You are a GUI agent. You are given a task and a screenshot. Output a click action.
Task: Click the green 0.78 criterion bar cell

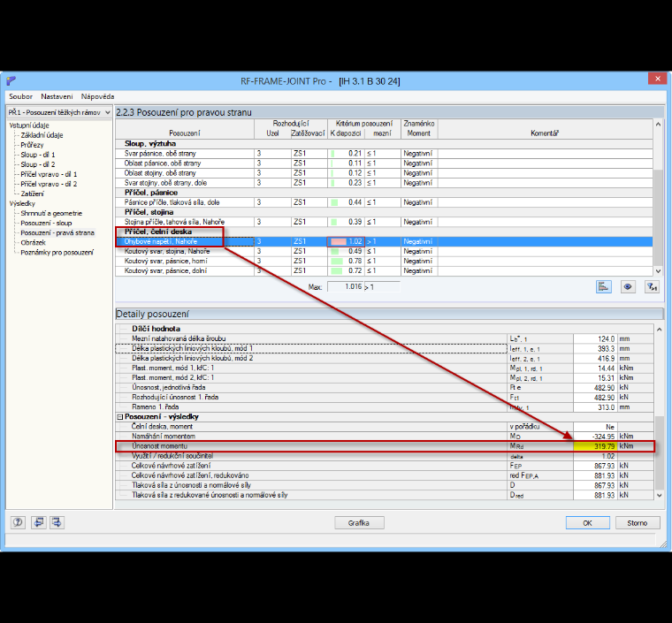point(346,262)
